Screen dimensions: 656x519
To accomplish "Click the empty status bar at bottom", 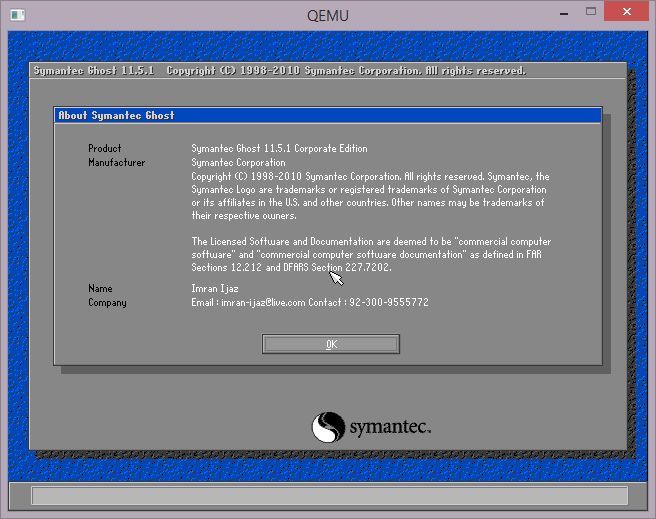I will 329,495.
